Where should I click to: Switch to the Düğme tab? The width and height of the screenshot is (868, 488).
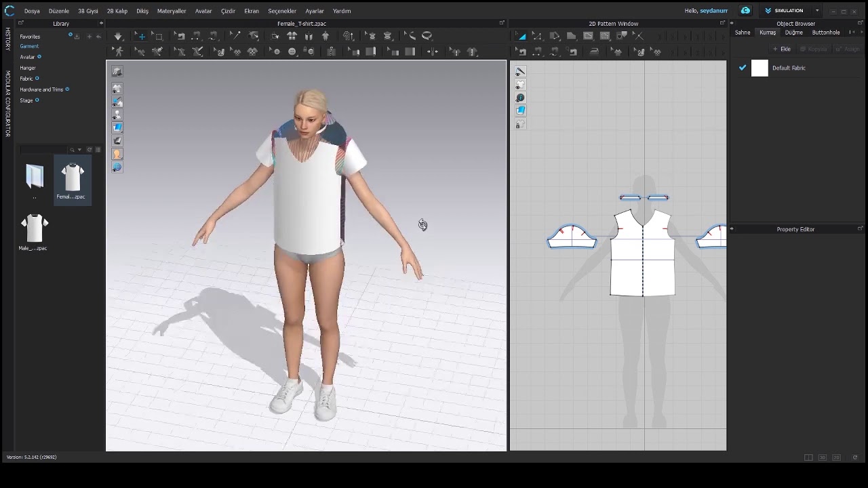click(794, 33)
